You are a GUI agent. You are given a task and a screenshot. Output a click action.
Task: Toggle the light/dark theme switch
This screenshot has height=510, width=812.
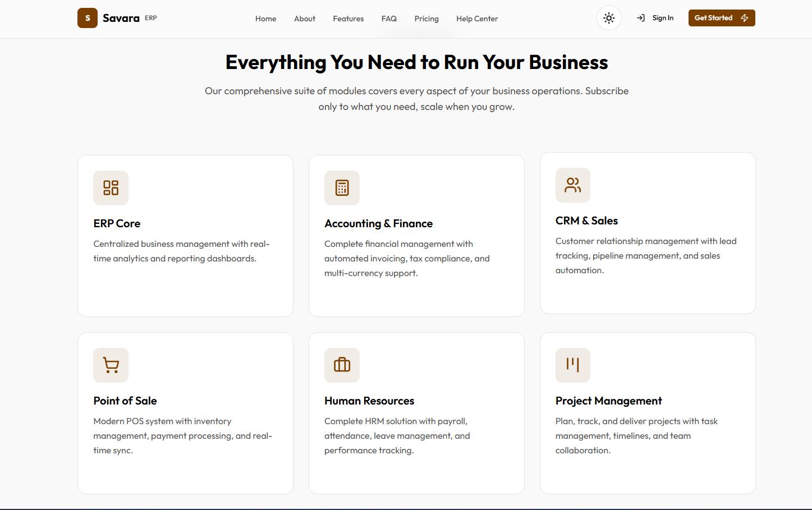click(609, 17)
